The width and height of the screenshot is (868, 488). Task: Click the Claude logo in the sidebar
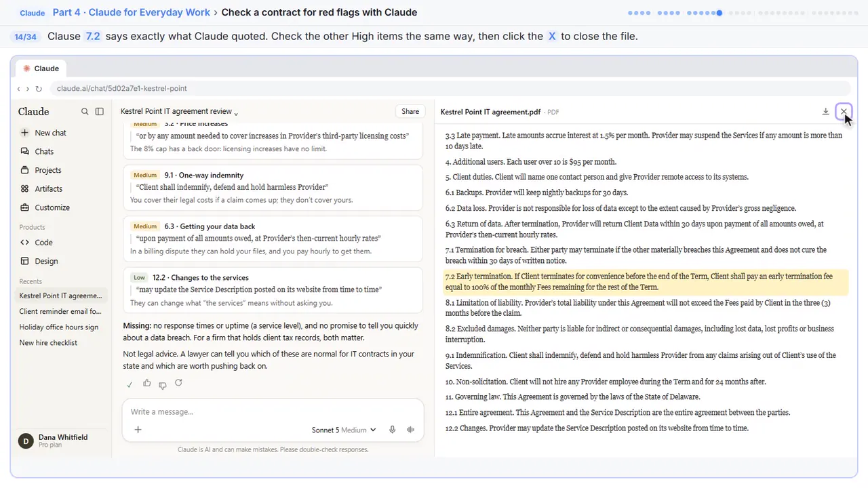point(34,112)
